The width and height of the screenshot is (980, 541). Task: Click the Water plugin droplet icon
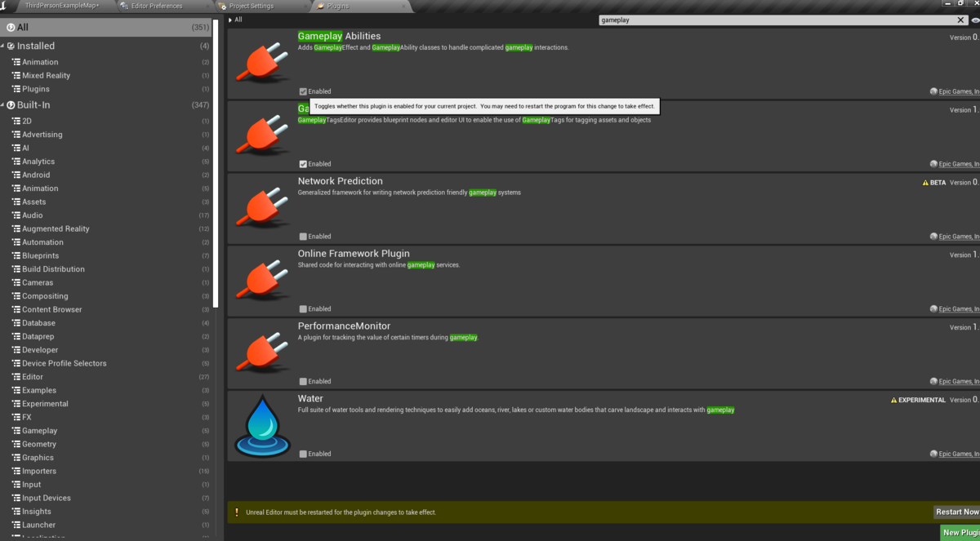coord(263,427)
